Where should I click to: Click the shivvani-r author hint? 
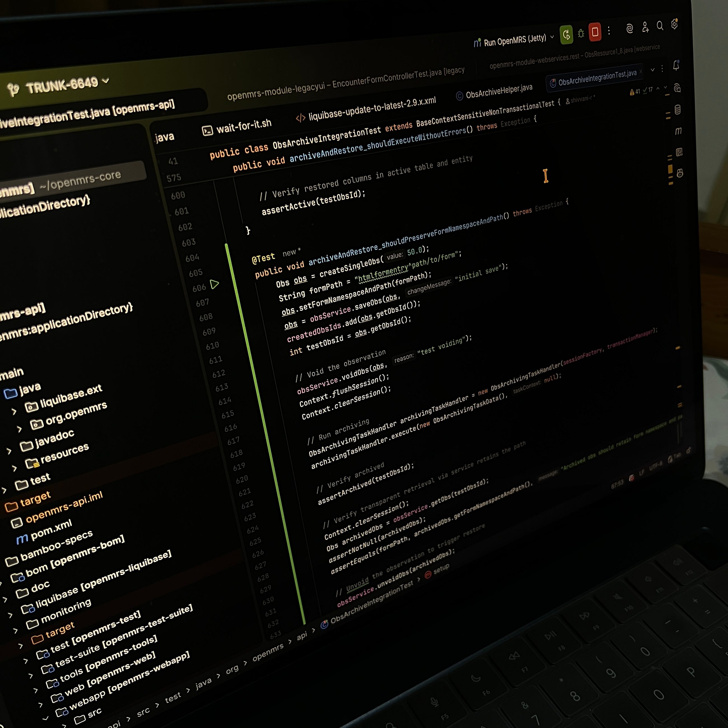tap(581, 99)
